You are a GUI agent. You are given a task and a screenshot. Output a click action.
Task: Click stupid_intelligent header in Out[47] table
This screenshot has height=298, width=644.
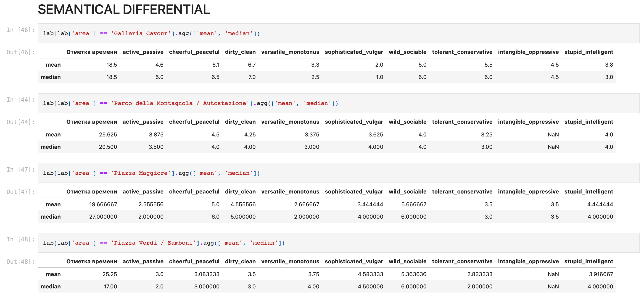pyautogui.click(x=589, y=192)
